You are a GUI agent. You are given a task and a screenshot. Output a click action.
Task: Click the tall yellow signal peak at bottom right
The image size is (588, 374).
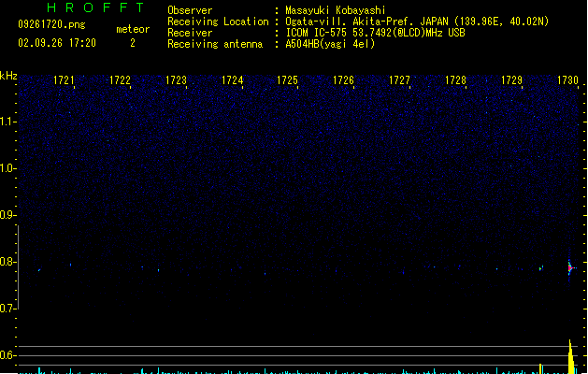click(x=571, y=357)
